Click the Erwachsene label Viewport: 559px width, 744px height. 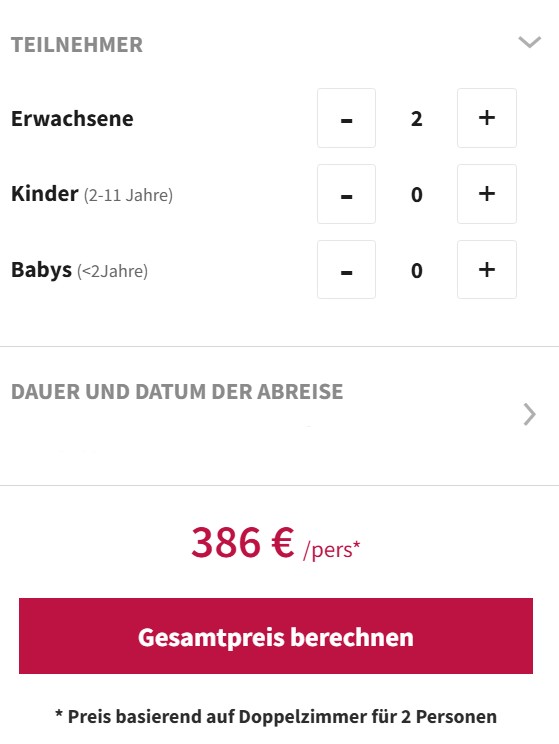coord(72,119)
